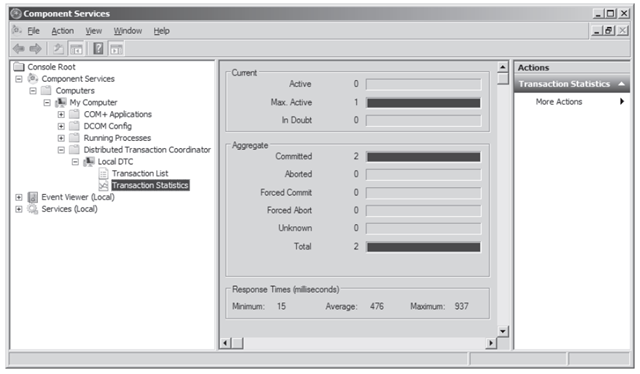This screenshot has width=640, height=374.
Task: Click the Transaction Statistics chart icon
Action: click(x=103, y=185)
